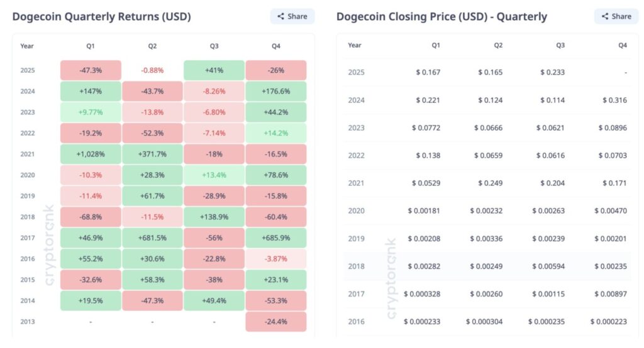The image size is (644, 348).
Task: Click the 2017 Q2 +681.5% return cell
Action: click(152, 238)
